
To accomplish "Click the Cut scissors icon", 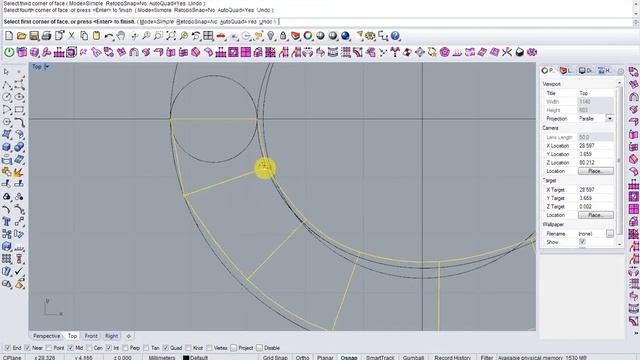I will pos(71,36).
